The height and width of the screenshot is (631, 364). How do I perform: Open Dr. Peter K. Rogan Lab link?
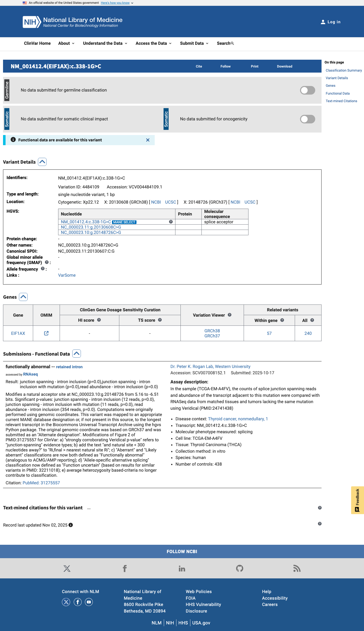[210, 366]
